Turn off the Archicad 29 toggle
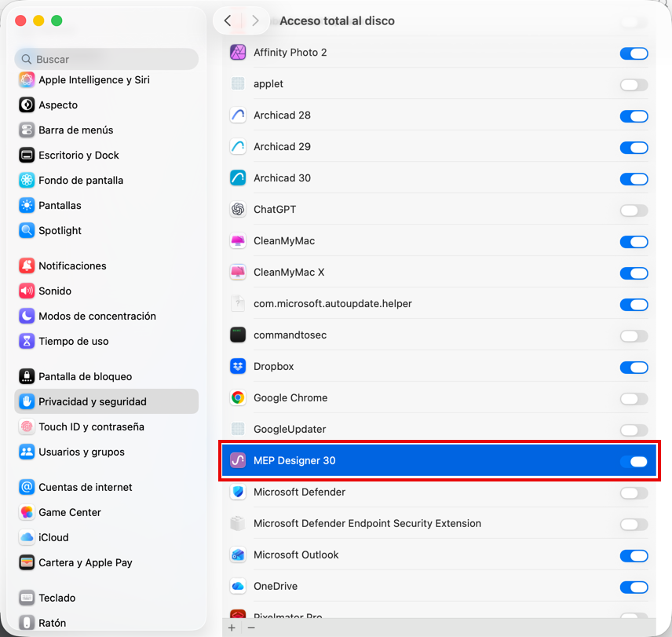Screen dimensions: 672x637 tap(634, 148)
